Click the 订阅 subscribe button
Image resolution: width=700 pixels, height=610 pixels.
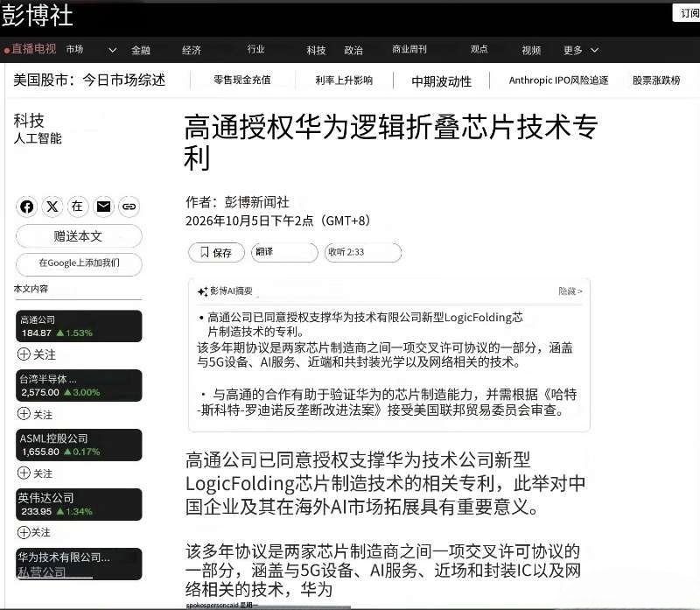pos(688,13)
